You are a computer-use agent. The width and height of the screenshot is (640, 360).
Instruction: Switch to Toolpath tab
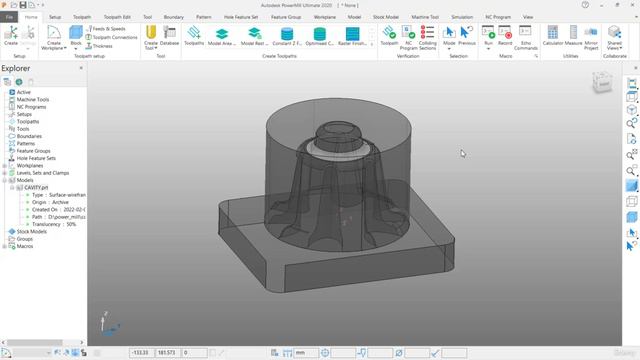pos(82,17)
